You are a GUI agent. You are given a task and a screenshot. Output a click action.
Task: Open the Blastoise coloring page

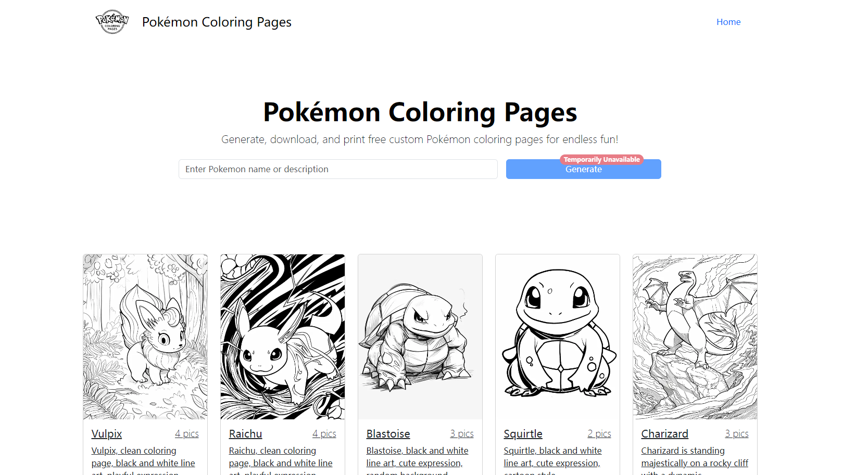[x=387, y=433]
